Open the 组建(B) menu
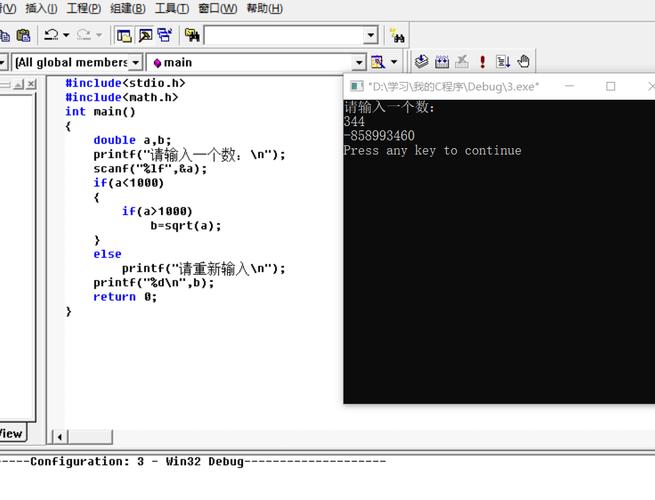This screenshot has height=500, width=655. point(127,9)
